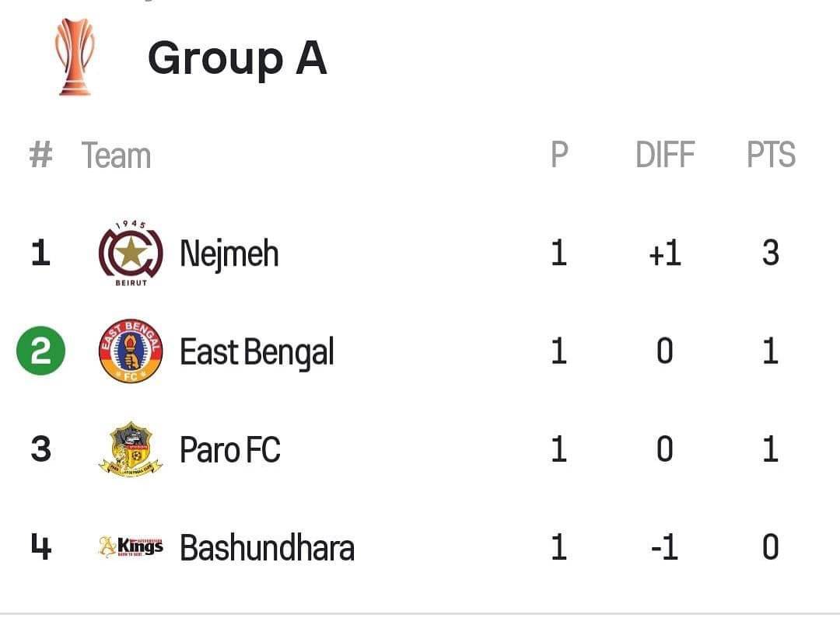This screenshot has height=632, width=840.
Task: Click Nejmeh's points value 3
Action: 770,253
